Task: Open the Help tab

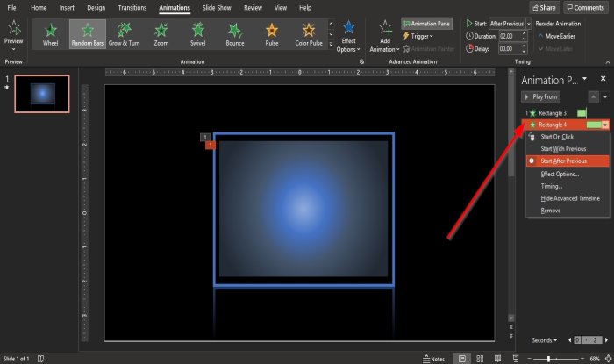Action: tap(305, 7)
